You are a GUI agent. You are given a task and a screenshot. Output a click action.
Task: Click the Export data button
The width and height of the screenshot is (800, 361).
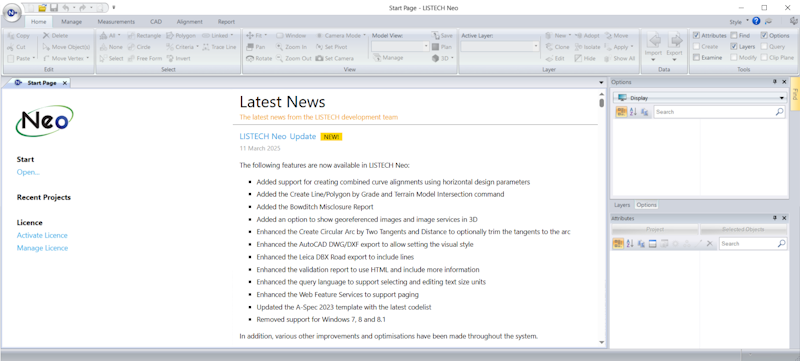click(674, 47)
